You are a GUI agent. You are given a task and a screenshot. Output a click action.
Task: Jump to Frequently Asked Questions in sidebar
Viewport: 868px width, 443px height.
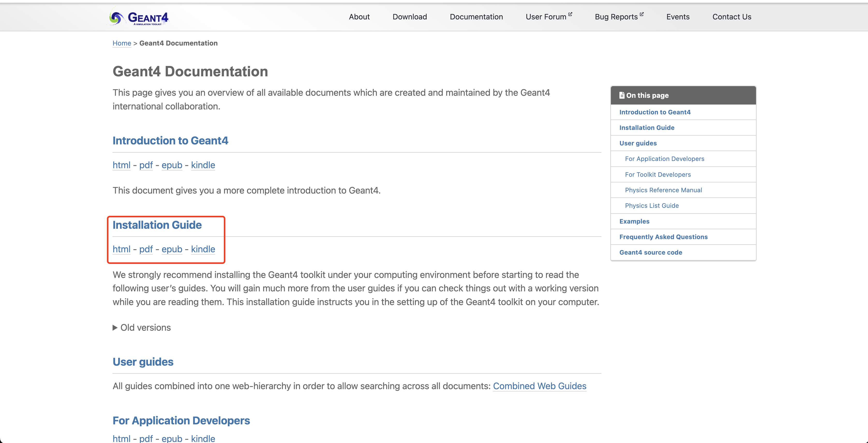(663, 237)
